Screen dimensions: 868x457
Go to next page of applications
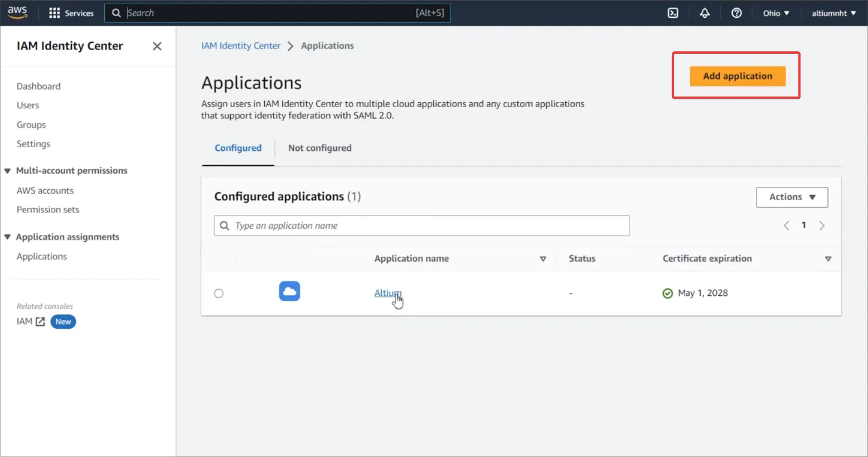pyautogui.click(x=821, y=225)
